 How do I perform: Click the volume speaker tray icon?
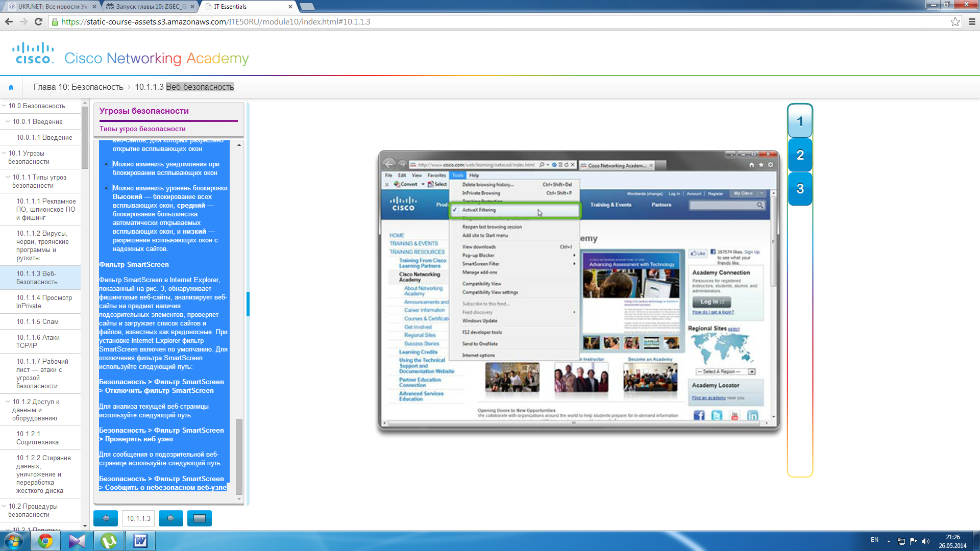(926, 541)
